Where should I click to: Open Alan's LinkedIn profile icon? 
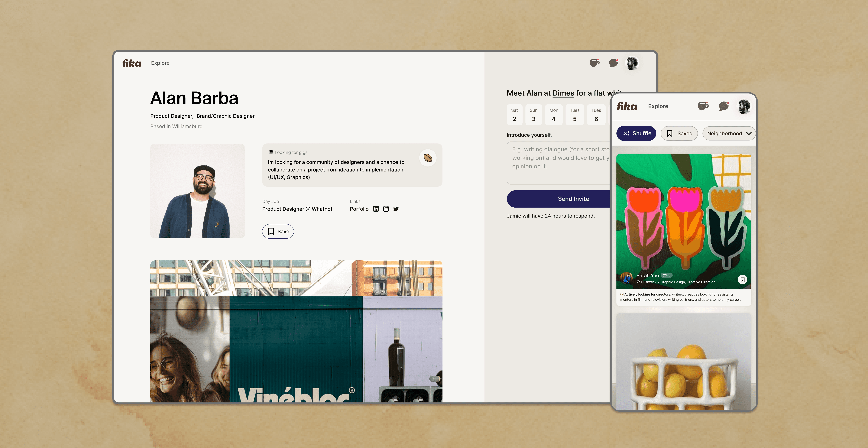pyautogui.click(x=376, y=209)
